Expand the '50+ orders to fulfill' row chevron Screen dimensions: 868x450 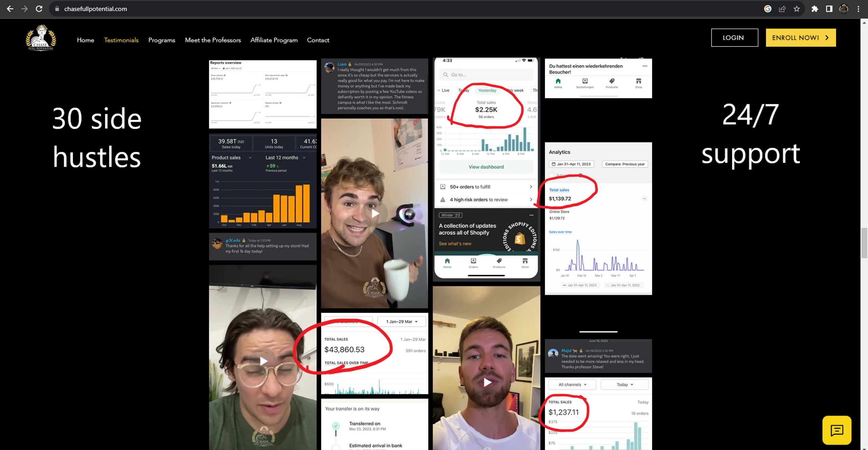[x=531, y=187]
